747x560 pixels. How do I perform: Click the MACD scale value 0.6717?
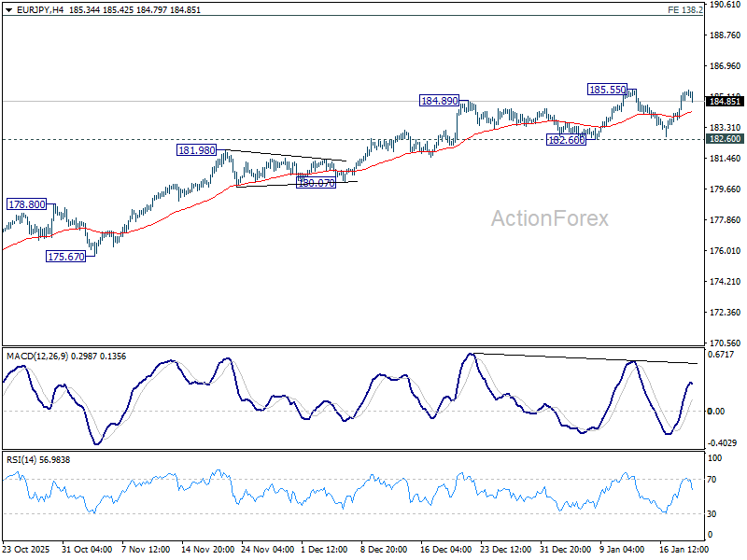pos(721,355)
